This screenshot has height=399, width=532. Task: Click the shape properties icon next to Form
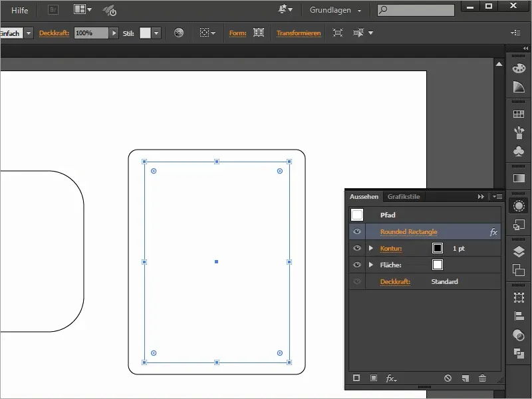click(259, 33)
